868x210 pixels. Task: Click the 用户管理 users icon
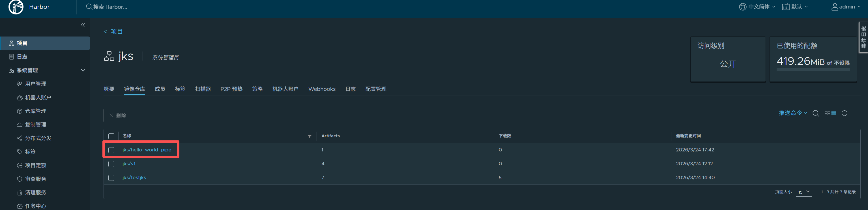tap(20, 84)
